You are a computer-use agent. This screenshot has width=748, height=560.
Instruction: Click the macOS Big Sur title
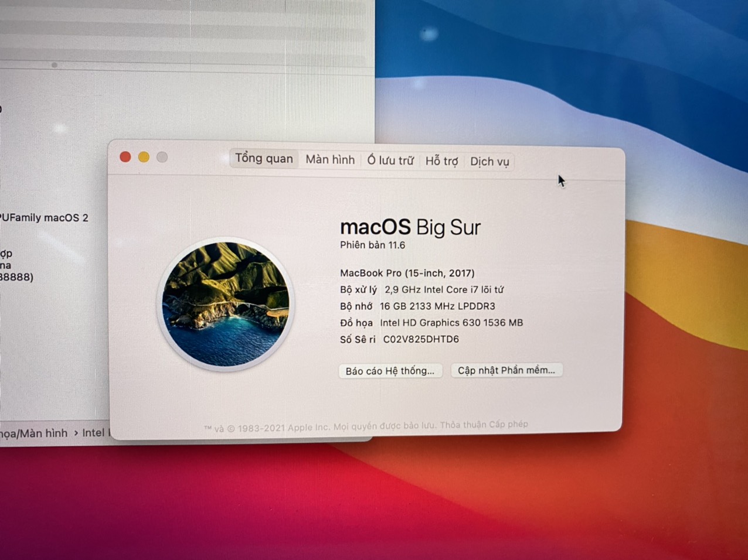coord(410,227)
